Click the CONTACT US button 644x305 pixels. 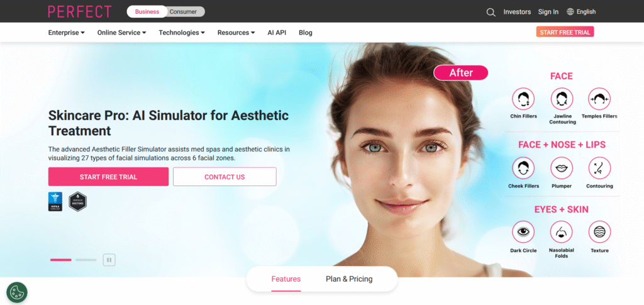(225, 177)
